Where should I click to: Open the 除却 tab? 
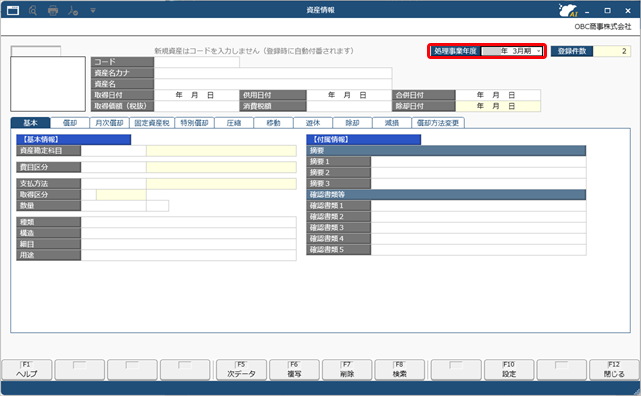click(352, 123)
